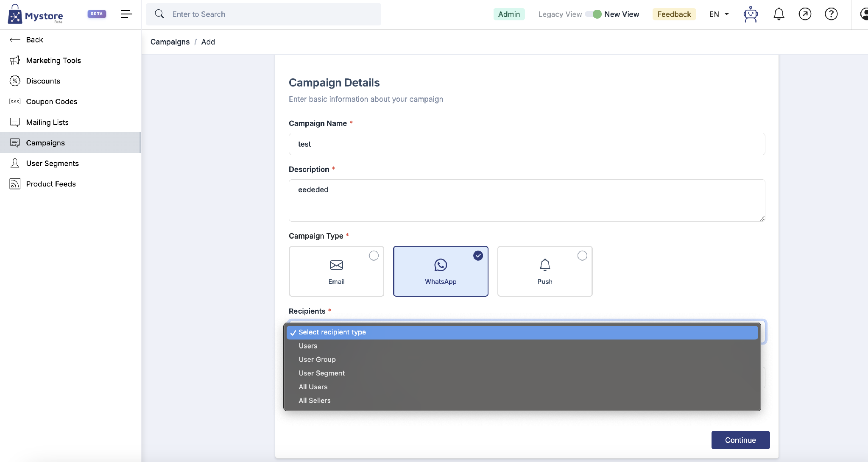Click the Campaign Type label
This screenshot has width=868, height=462.
[x=316, y=236]
